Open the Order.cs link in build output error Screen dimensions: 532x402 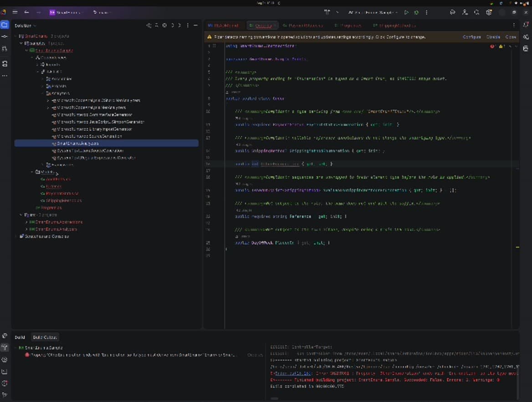(x=293, y=373)
